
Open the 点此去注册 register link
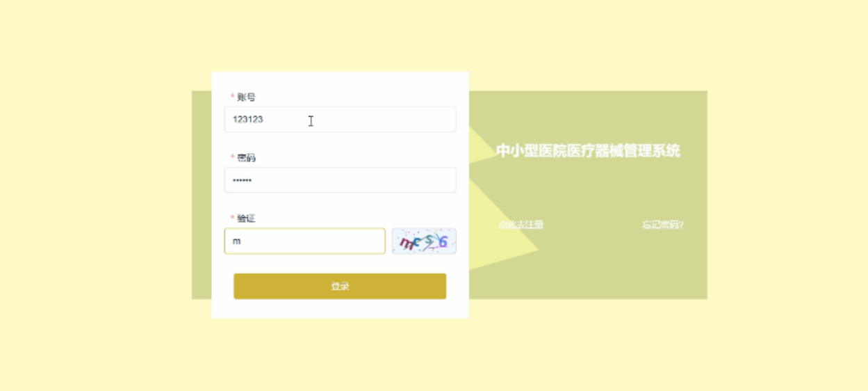pyautogui.click(x=521, y=225)
